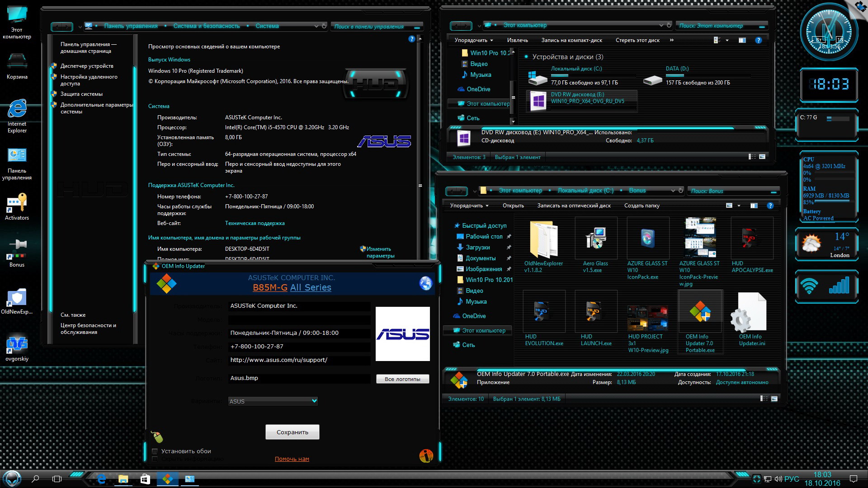
Task: Switch to details view in This PC status bar
Action: pos(752,157)
